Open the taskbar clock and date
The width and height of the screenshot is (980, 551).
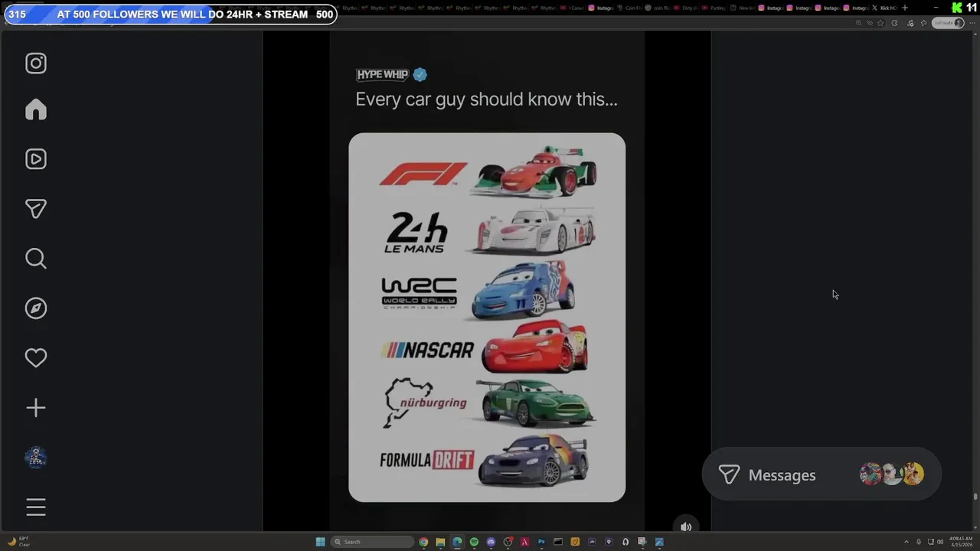tap(960, 542)
